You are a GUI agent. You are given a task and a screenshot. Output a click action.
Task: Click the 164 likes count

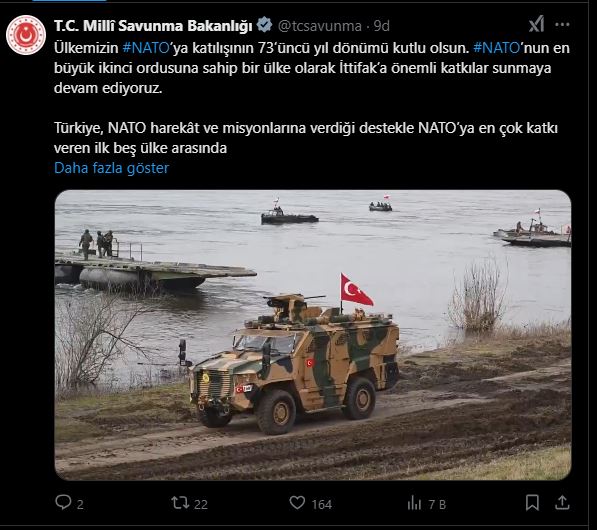(x=322, y=504)
